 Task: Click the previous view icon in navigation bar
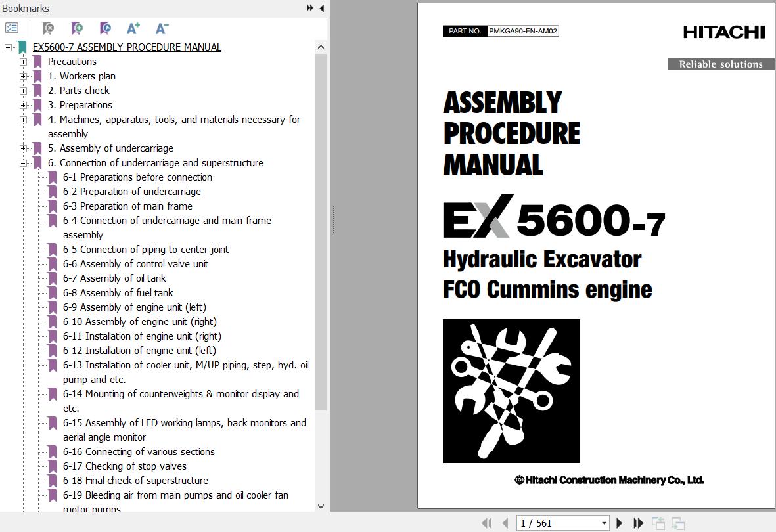pyautogui.click(x=658, y=523)
